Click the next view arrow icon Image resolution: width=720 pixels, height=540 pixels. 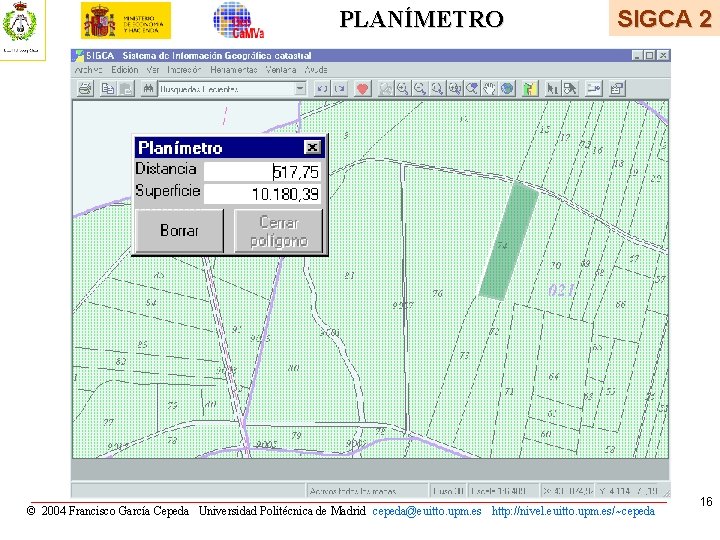(340, 89)
